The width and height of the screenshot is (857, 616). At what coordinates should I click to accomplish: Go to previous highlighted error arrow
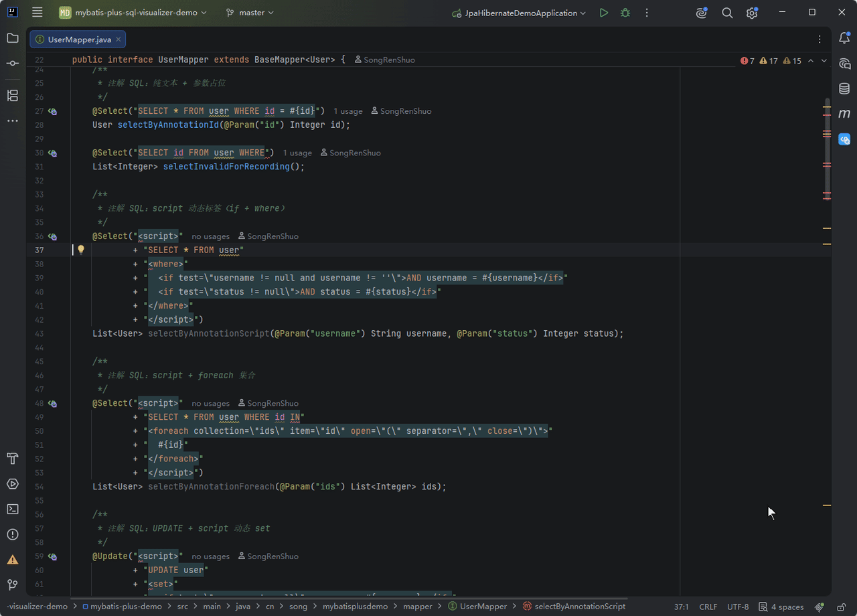coord(811,61)
